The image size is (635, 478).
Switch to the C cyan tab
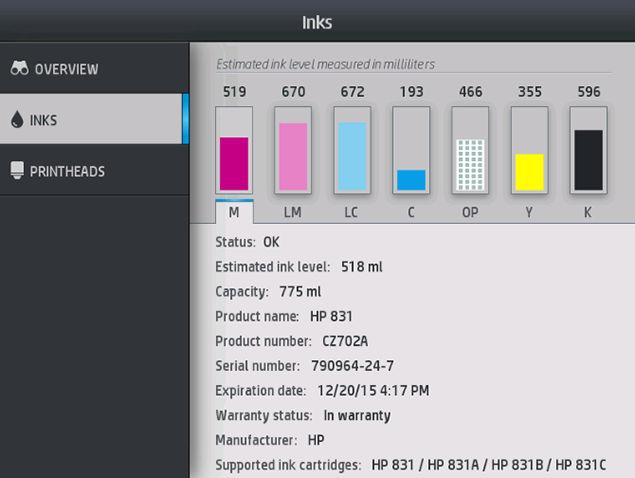click(411, 212)
